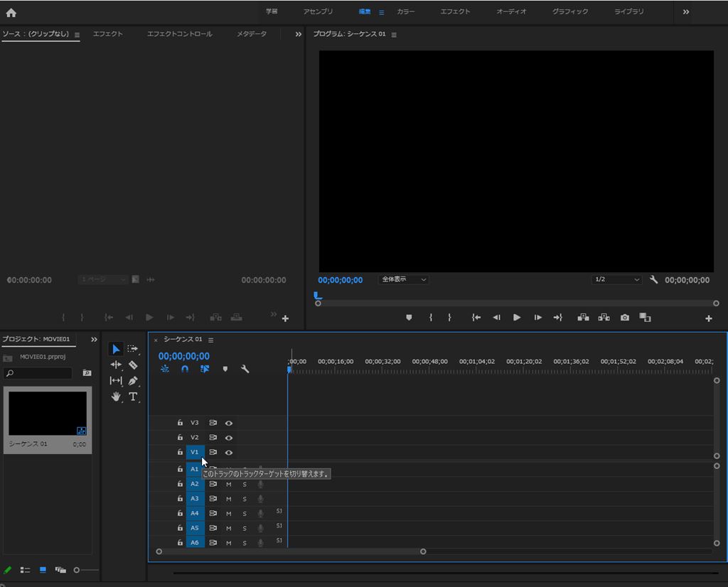Image resolution: width=728 pixels, height=587 pixels.
Task: Select the Type tool
Action: tap(133, 397)
